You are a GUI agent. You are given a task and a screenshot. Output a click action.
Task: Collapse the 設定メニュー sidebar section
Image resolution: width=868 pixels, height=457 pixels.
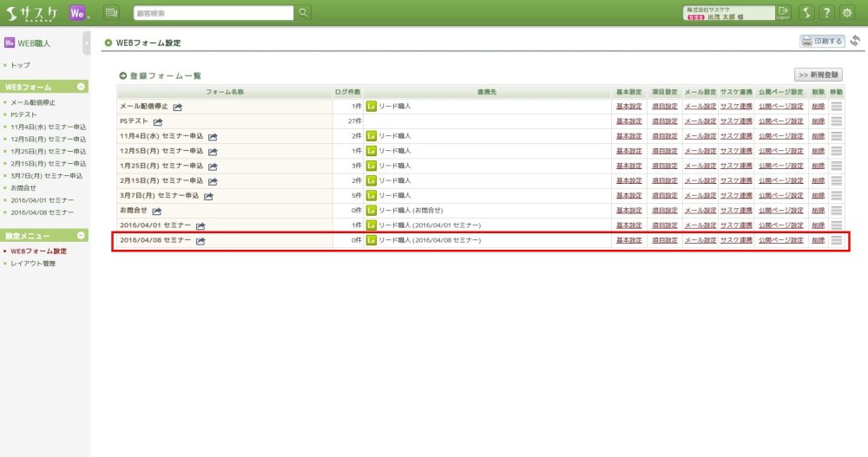81,235
